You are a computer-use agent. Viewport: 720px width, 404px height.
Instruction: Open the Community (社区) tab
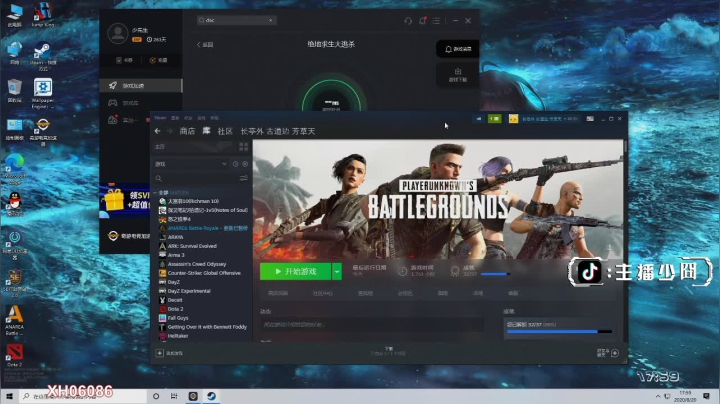pos(225,131)
